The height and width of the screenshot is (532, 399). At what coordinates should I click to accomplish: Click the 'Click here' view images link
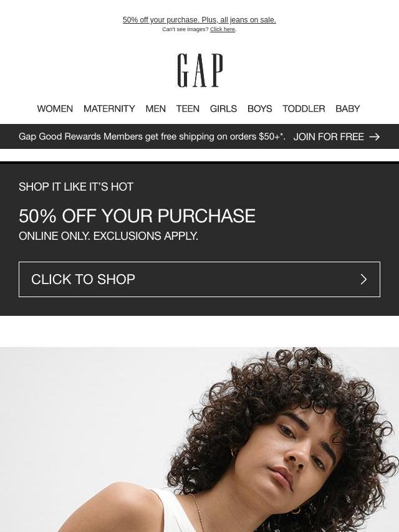tap(223, 29)
